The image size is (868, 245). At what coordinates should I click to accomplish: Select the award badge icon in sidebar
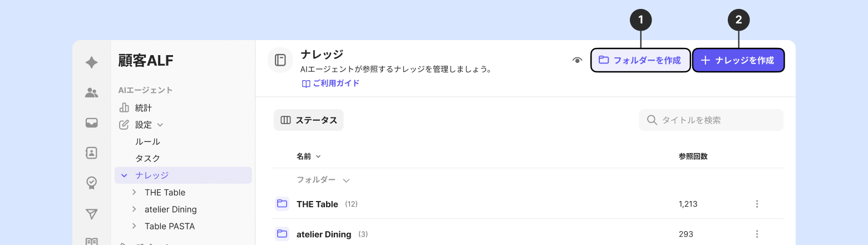coord(92,183)
